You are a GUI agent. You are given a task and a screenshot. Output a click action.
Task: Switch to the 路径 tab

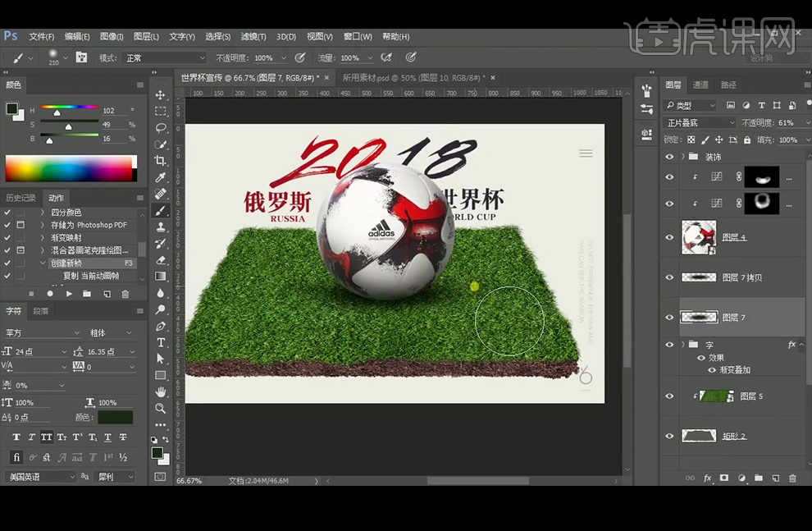(x=728, y=85)
